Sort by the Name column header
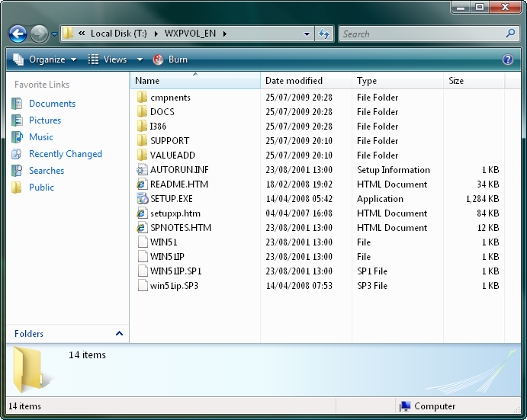527x420 pixels. (x=195, y=80)
